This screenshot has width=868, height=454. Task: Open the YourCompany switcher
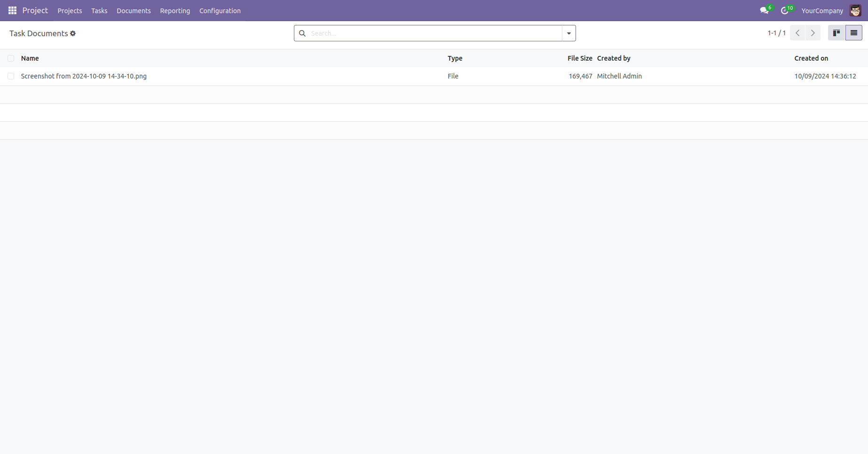coord(822,10)
